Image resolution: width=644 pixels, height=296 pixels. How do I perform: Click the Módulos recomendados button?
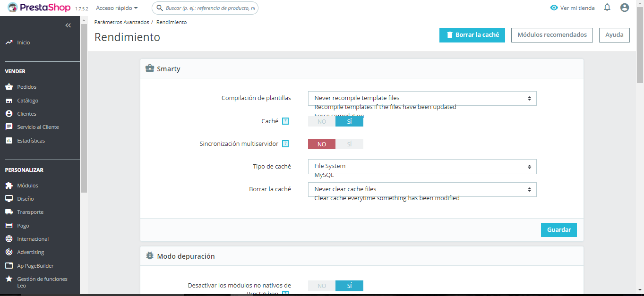click(552, 35)
